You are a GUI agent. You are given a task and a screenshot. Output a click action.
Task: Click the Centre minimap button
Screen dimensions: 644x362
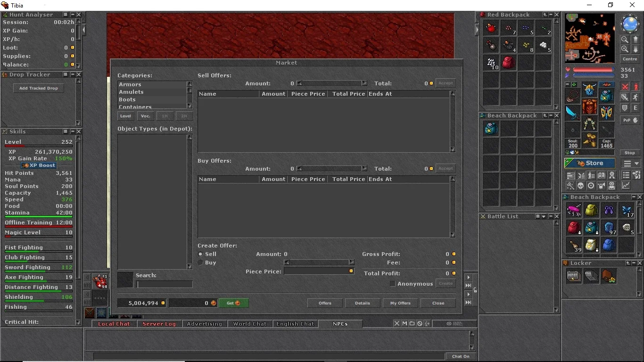(x=630, y=59)
